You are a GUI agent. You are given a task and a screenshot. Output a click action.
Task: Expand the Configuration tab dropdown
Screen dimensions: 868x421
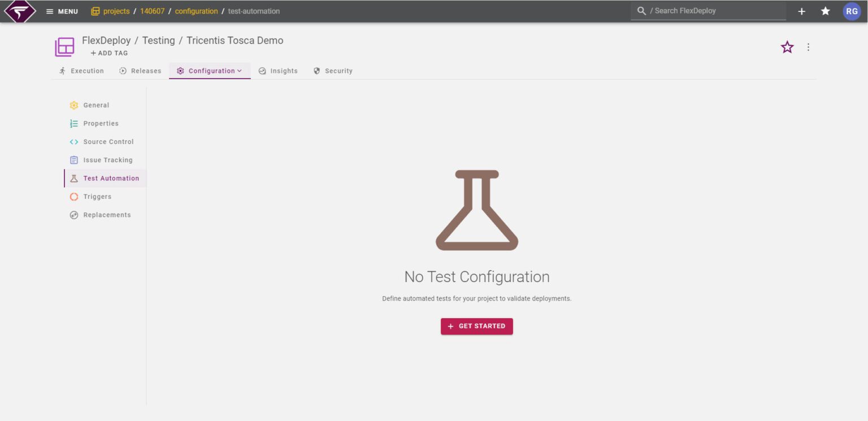(240, 71)
